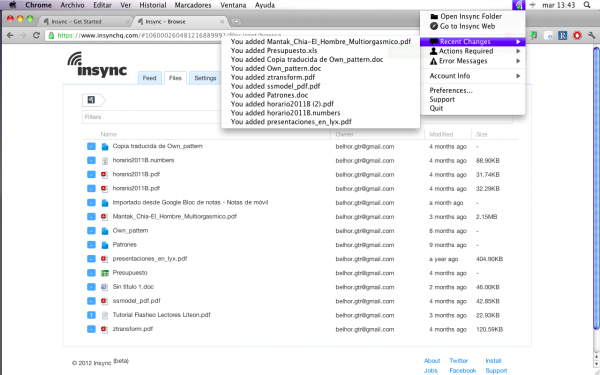Click the spreadsheet icon of Presupuesto
Image resolution: width=600 pixels, height=375 pixels.
104,273
